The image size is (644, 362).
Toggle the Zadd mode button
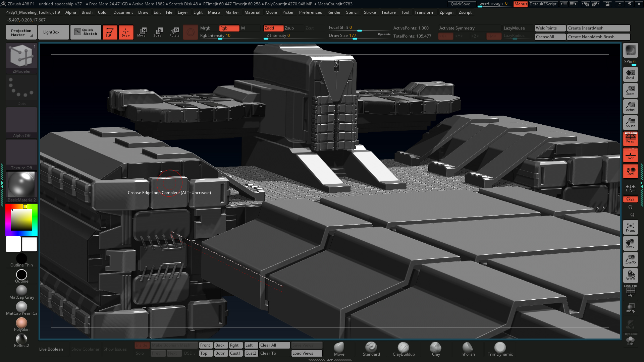273,28
